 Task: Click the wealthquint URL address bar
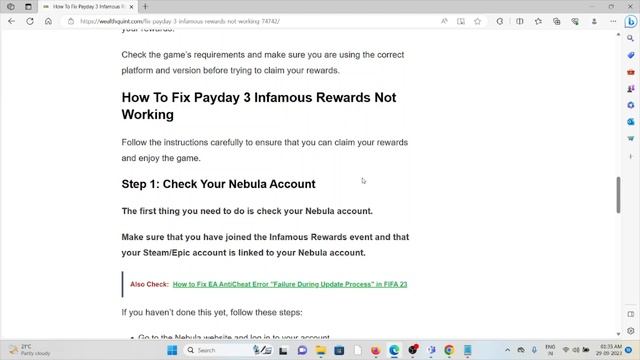(180, 21)
